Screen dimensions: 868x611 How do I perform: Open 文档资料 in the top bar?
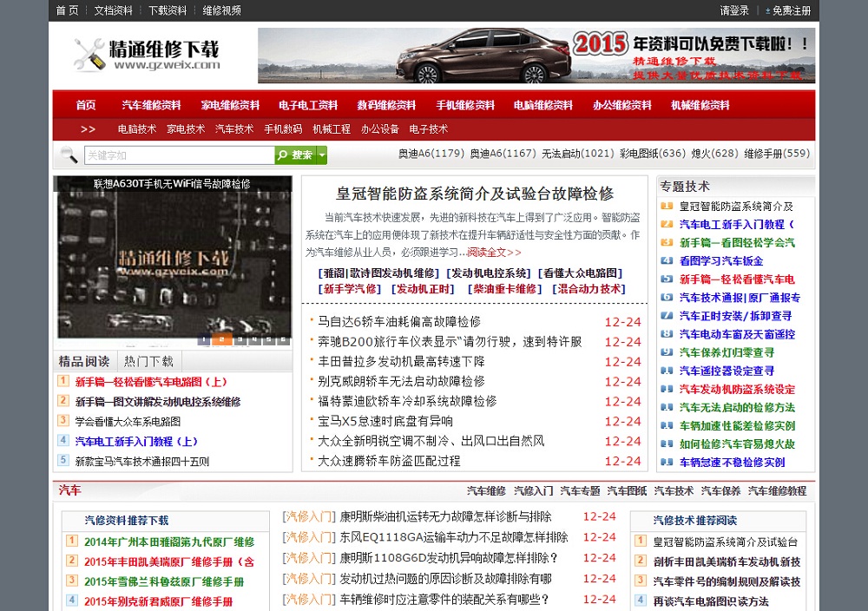(114, 10)
